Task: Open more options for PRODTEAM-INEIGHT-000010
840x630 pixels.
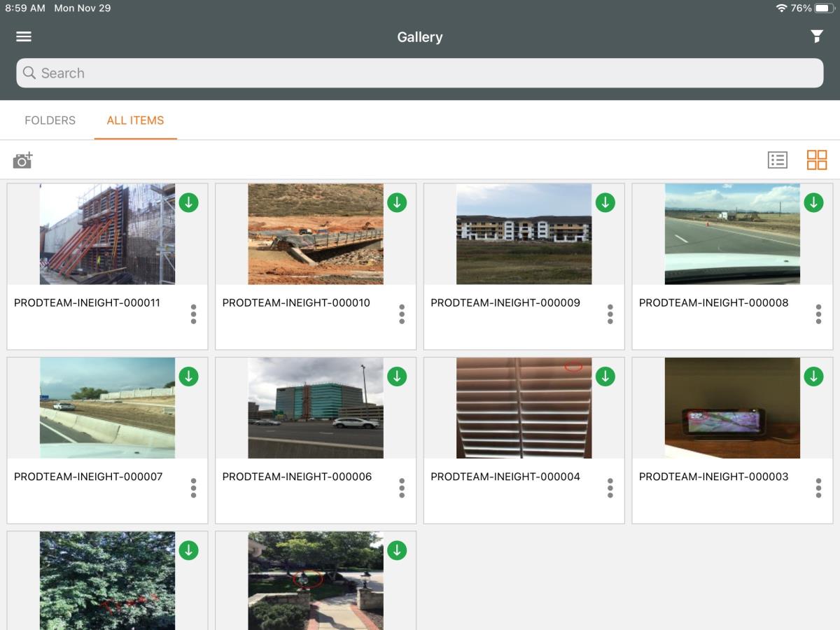Action: tap(402, 314)
